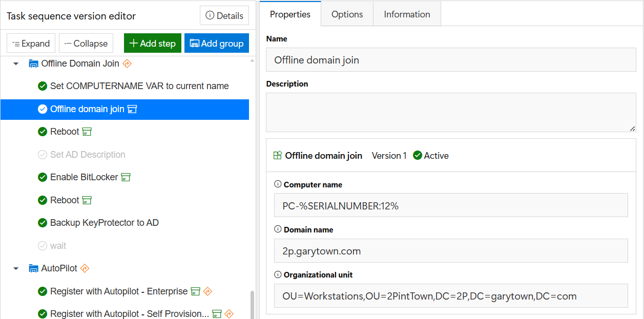Switch to the Options tab
The image size is (644, 319).
[347, 14]
